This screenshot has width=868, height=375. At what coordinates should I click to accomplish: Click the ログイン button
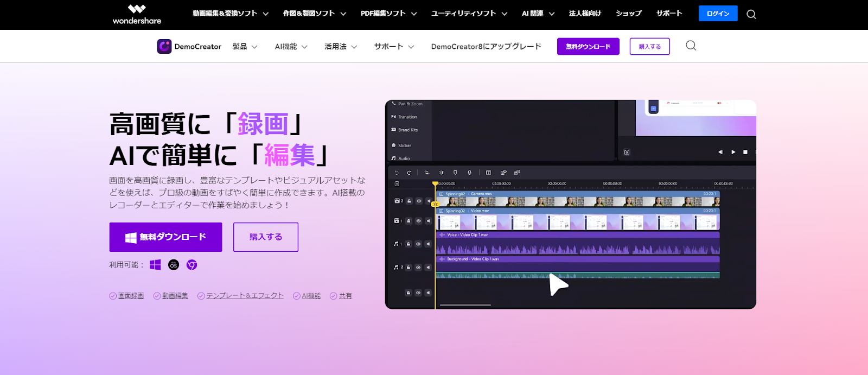(x=718, y=14)
